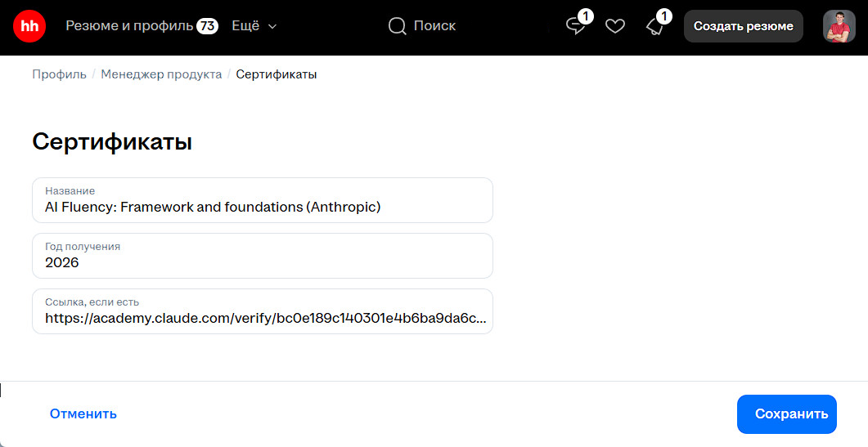Open chat messages icon
The image size is (868, 447).
(x=576, y=26)
